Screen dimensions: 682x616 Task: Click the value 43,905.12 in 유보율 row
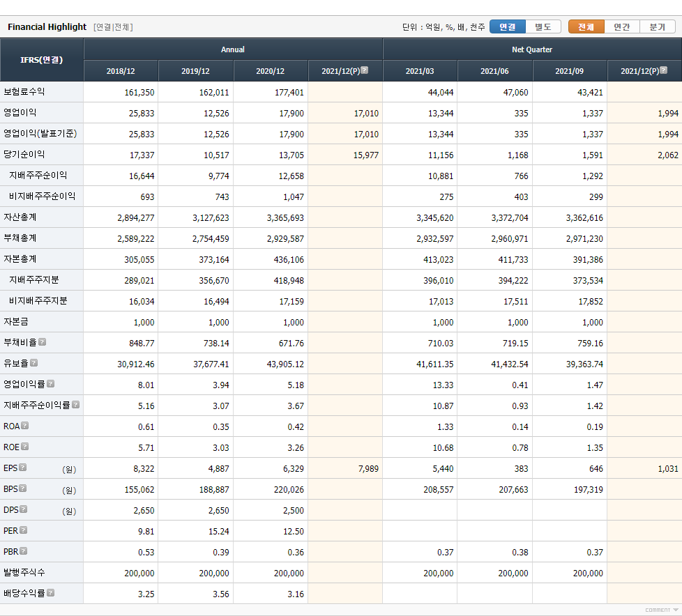pyautogui.click(x=285, y=364)
